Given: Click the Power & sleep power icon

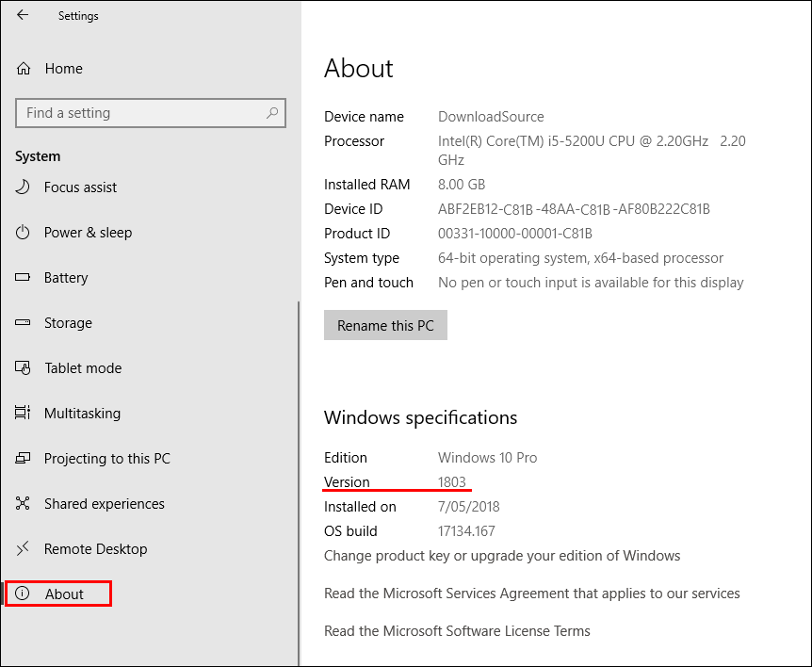Looking at the screenshot, I should [x=23, y=232].
